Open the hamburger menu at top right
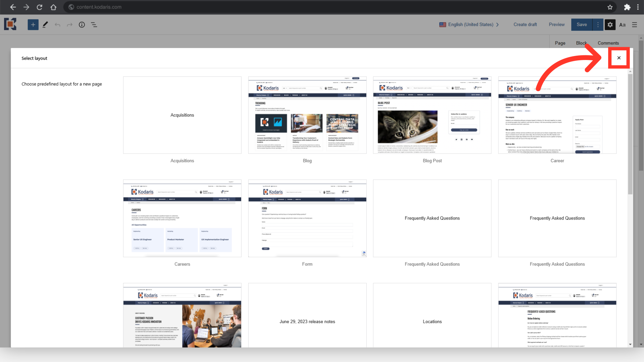This screenshot has width=644, height=362. pos(634,24)
